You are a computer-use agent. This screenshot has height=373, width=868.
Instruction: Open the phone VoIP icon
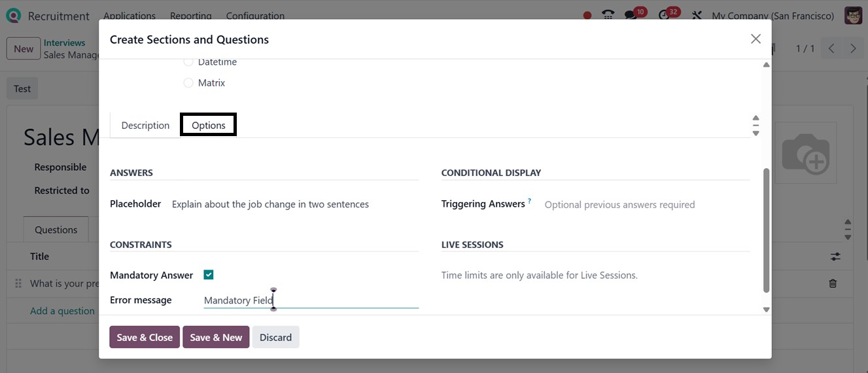coord(608,15)
